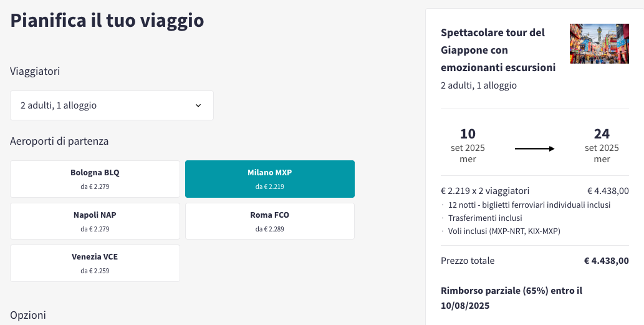Choose Roma FCO departure airport
644x325 pixels.
coord(270,221)
